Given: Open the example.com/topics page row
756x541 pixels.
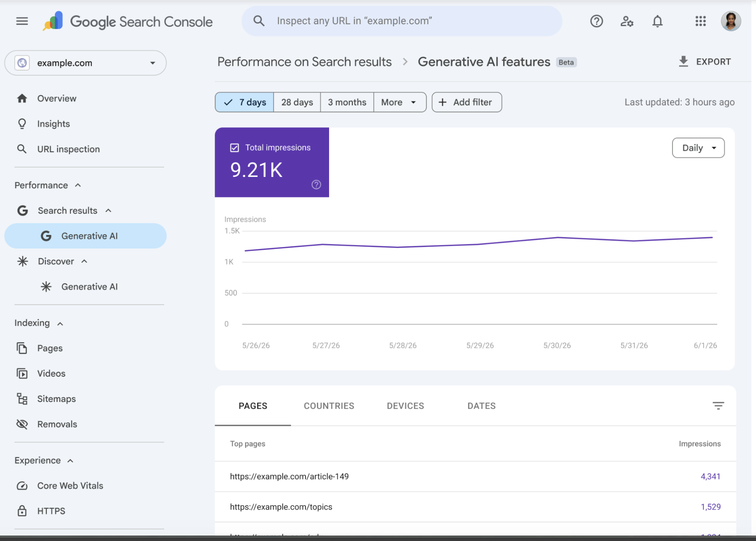Looking at the screenshot, I should click(475, 507).
